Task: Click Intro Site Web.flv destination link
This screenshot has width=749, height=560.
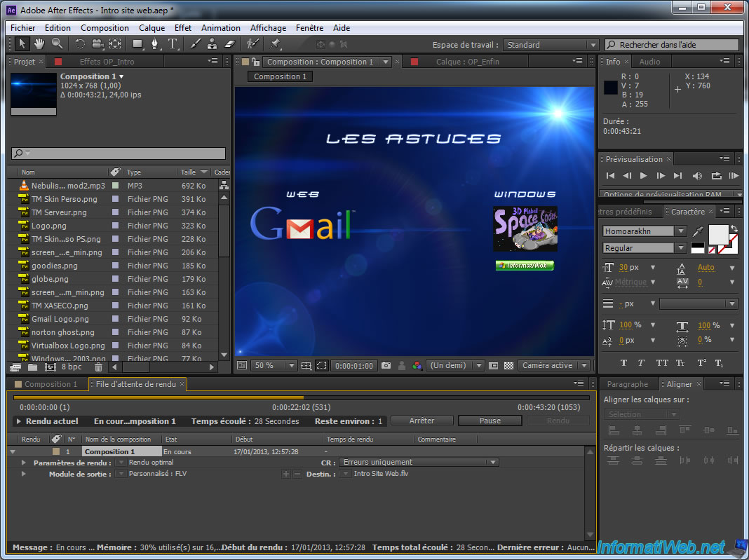Action: 381,474
